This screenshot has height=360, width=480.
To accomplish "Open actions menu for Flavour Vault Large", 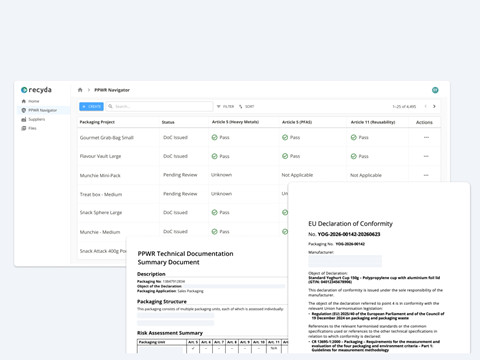I will 426,156.
